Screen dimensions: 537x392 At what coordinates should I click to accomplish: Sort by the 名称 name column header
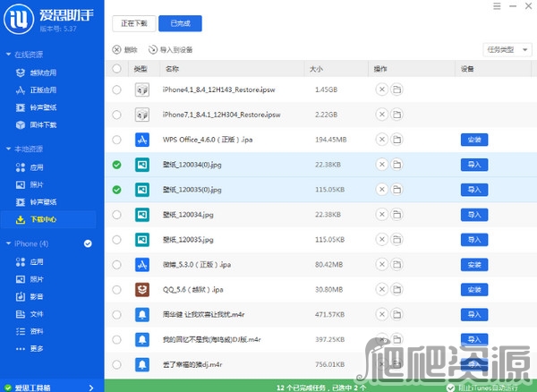pos(172,69)
